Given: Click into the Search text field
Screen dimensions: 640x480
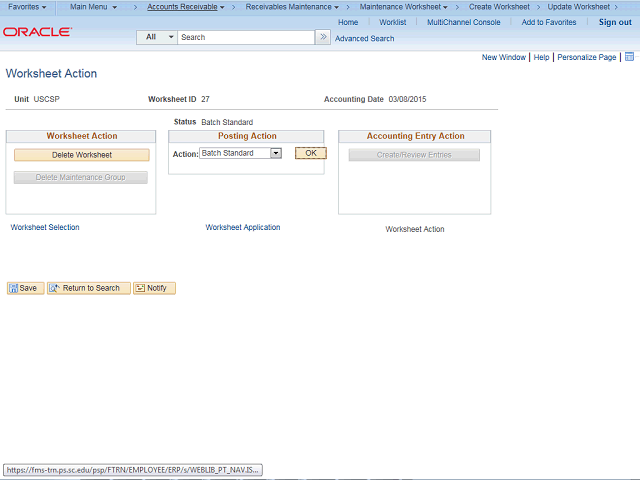Looking at the screenshot, I should [x=246, y=37].
